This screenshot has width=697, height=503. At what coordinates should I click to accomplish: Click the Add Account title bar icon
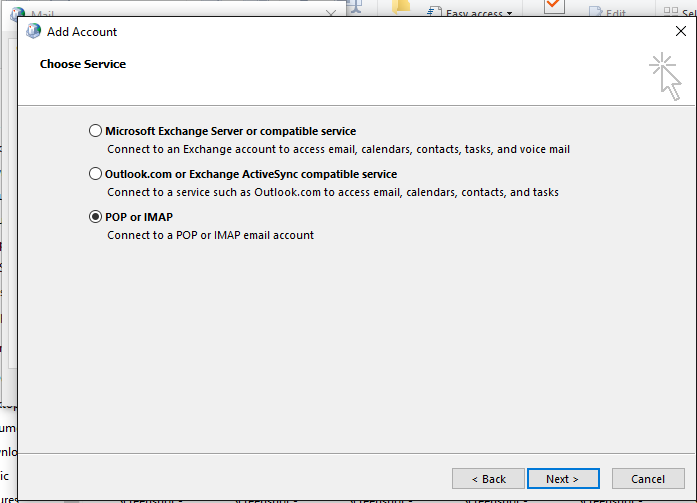pyautogui.click(x=34, y=32)
